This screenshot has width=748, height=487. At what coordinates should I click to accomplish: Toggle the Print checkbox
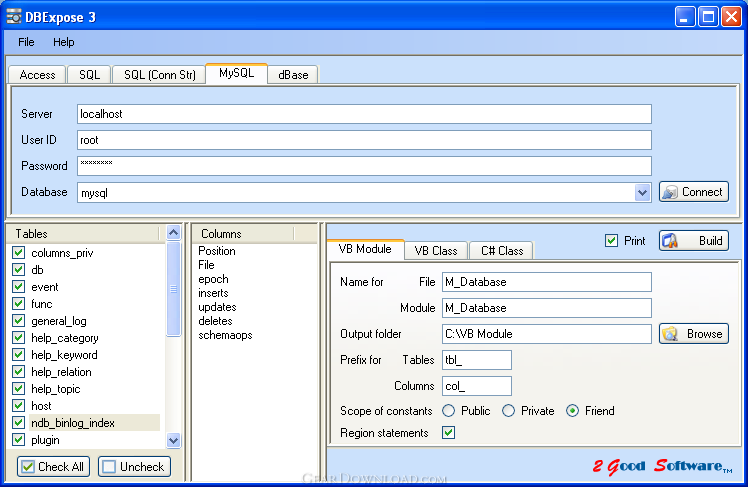click(x=611, y=240)
